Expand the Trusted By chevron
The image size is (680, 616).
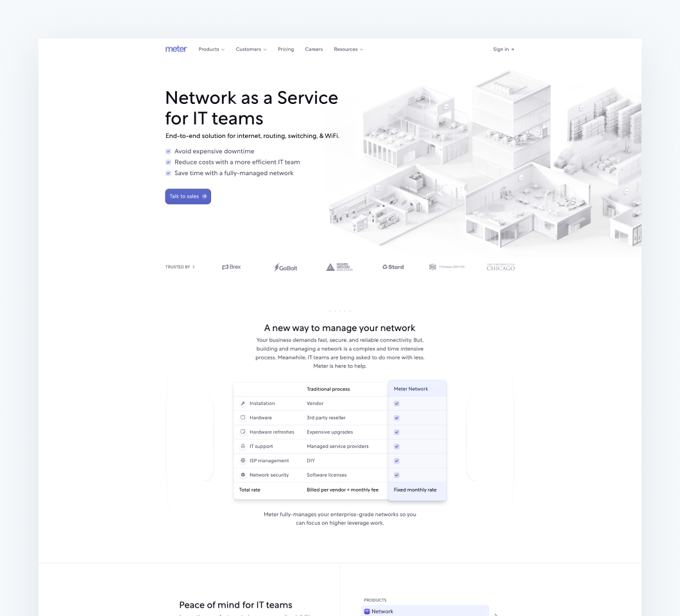coord(194,267)
